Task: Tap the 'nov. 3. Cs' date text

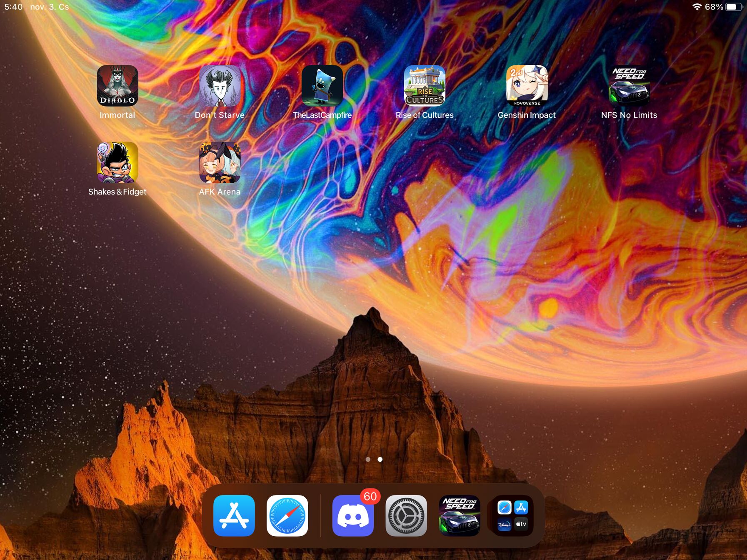Action: (50, 7)
